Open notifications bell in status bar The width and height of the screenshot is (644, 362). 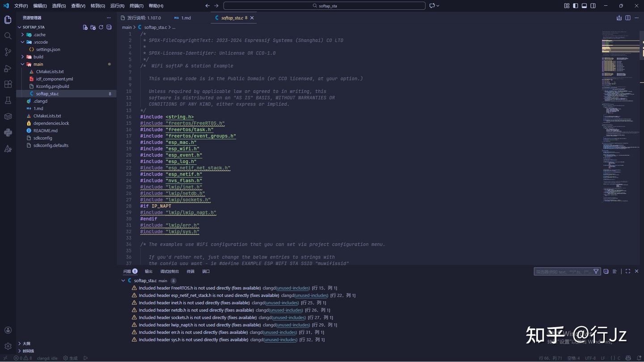pos(638,358)
